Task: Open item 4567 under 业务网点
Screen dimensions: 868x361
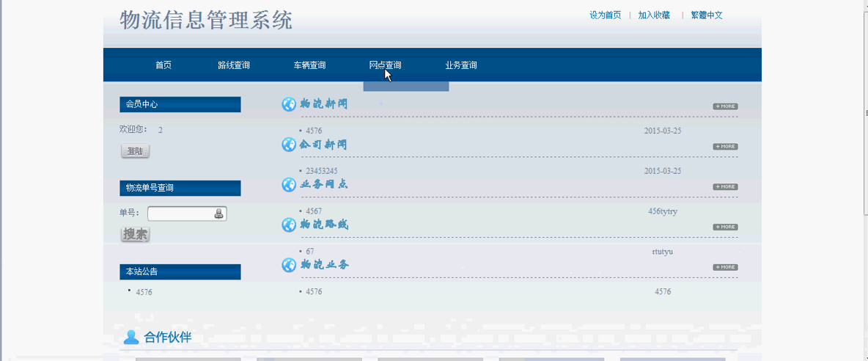Action: click(313, 211)
